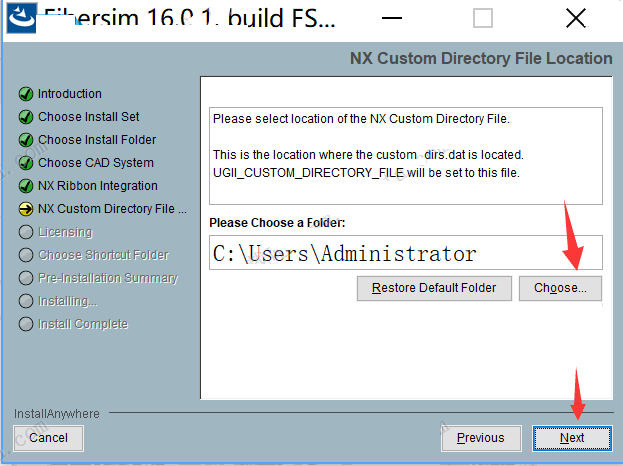Click the checkmark icon beside Choose Install Folder
623x466 pixels.
(26, 140)
